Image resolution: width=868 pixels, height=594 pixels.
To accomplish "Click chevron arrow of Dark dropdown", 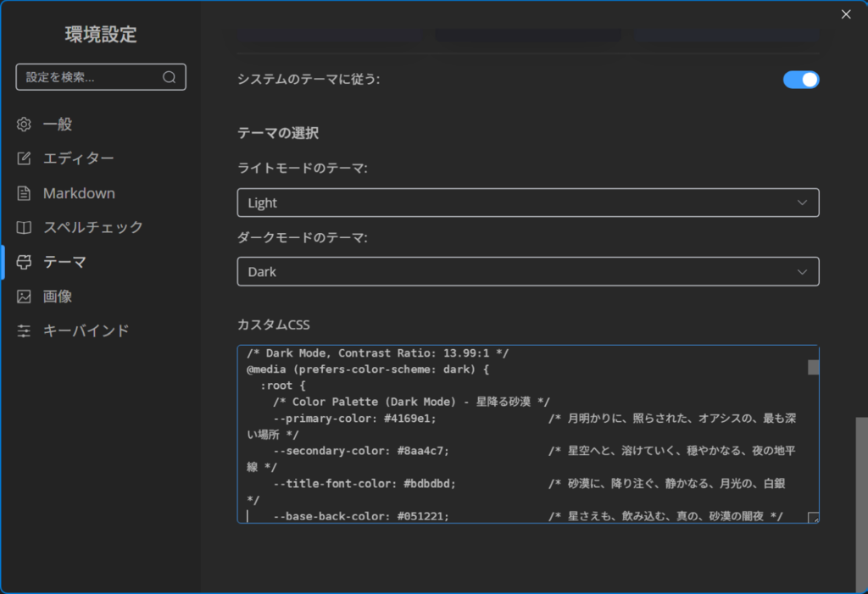I will [x=802, y=272].
